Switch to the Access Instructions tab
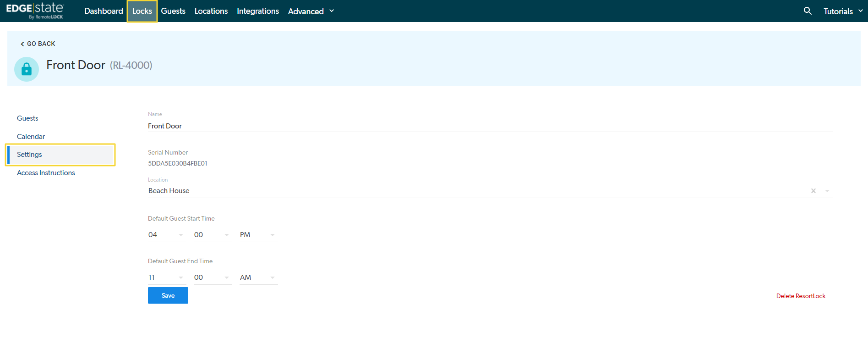The height and width of the screenshot is (344, 868). click(46, 173)
